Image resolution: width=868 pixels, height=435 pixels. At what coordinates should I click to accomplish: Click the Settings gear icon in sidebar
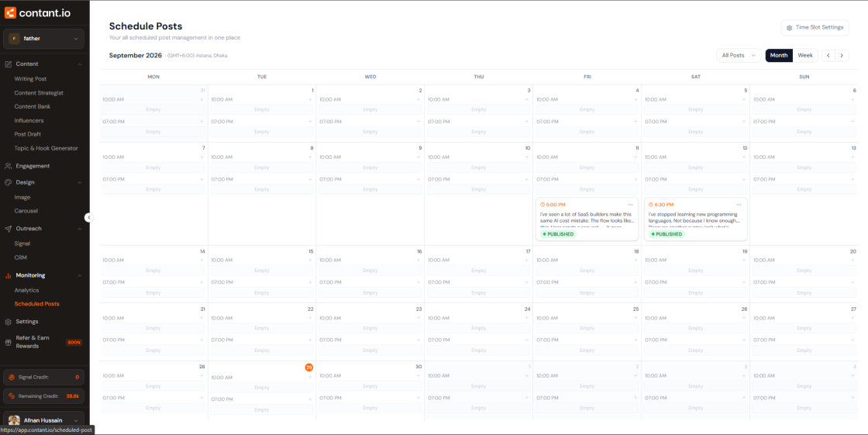9,321
